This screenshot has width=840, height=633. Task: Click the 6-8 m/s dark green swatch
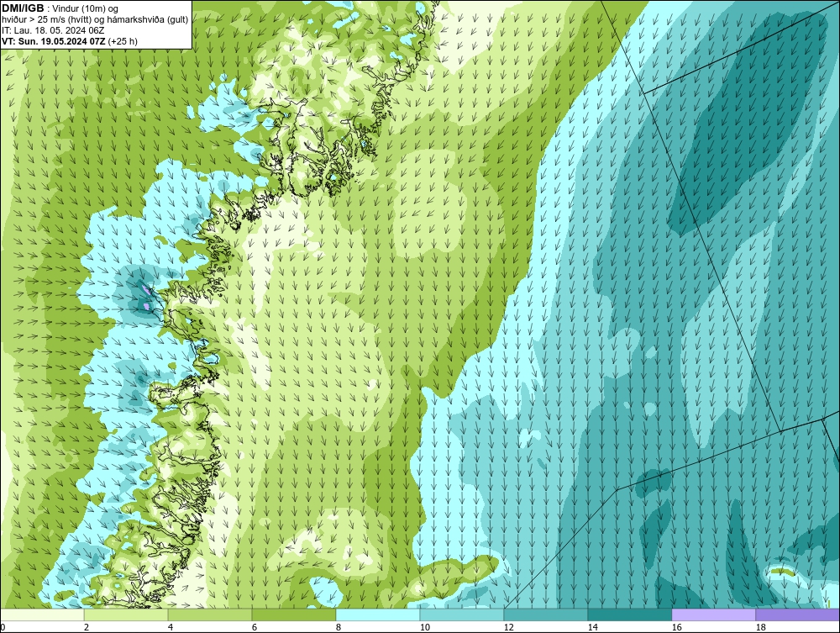pos(293,615)
